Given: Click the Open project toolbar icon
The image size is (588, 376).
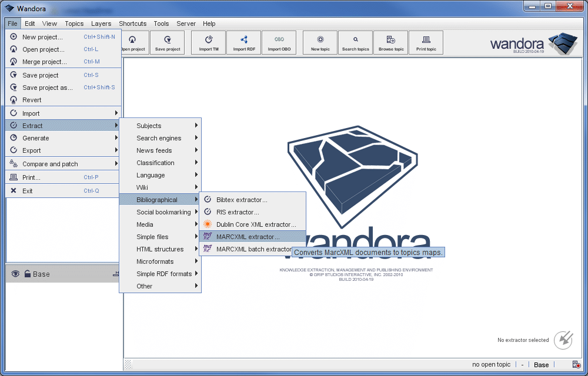Looking at the screenshot, I should (133, 42).
